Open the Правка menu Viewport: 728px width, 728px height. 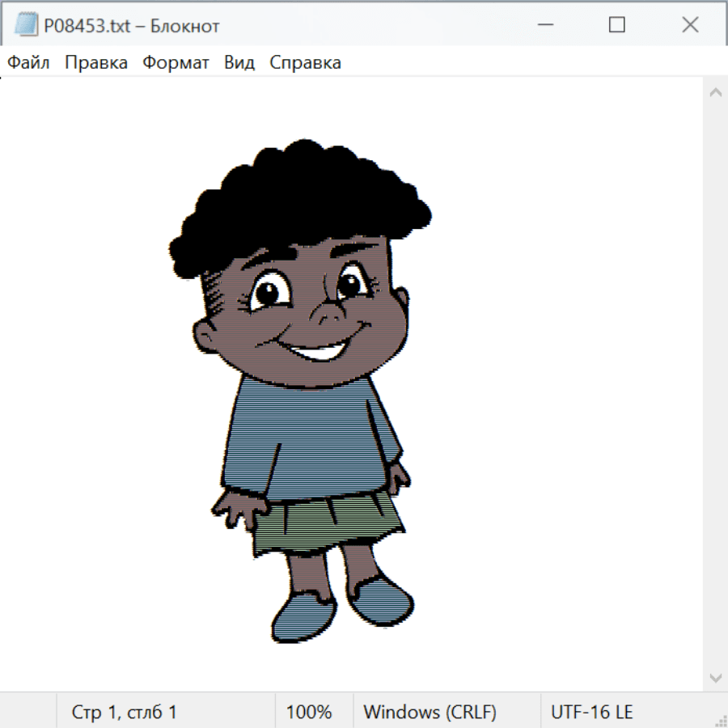[x=96, y=63]
